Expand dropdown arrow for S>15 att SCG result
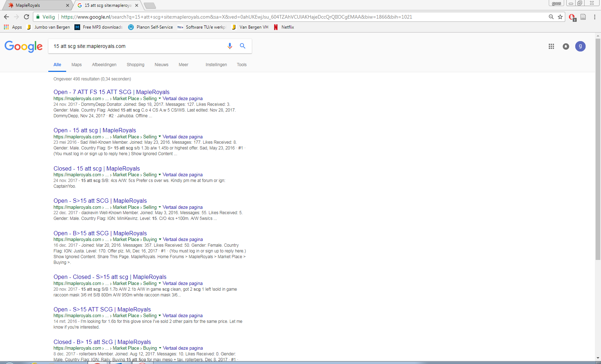The height and width of the screenshot is (364, 601). [160, 207]
